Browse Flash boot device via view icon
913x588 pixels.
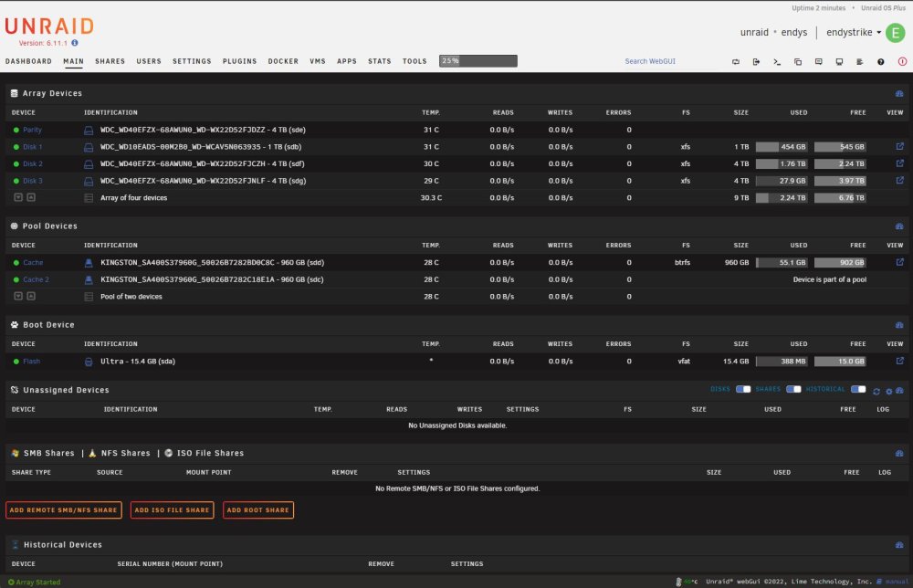point(899,361)
